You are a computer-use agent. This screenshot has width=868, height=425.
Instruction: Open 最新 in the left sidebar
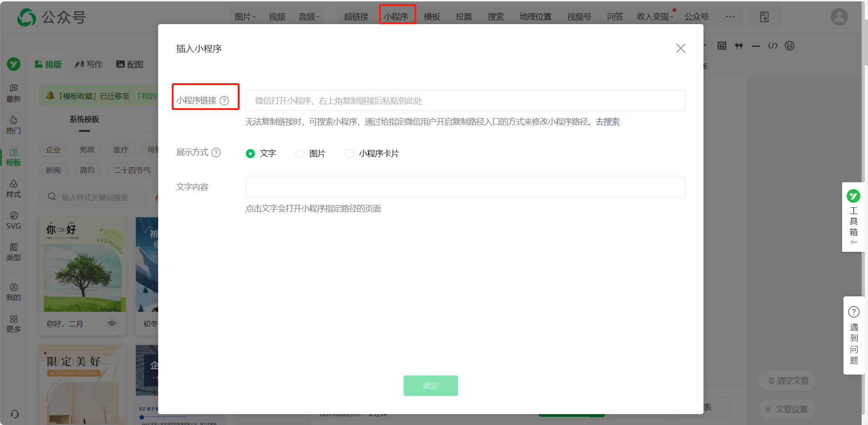click(14, 93)
